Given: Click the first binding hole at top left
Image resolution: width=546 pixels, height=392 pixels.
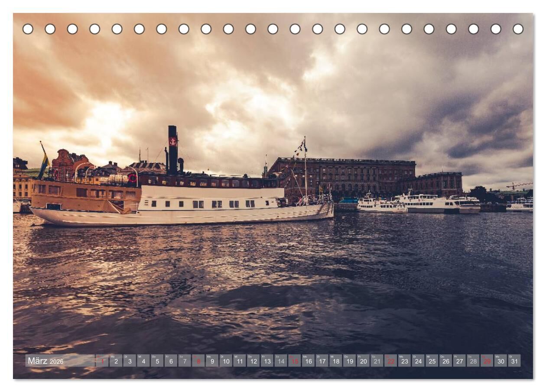Looking at the screenshot, I should click(28, 29).
